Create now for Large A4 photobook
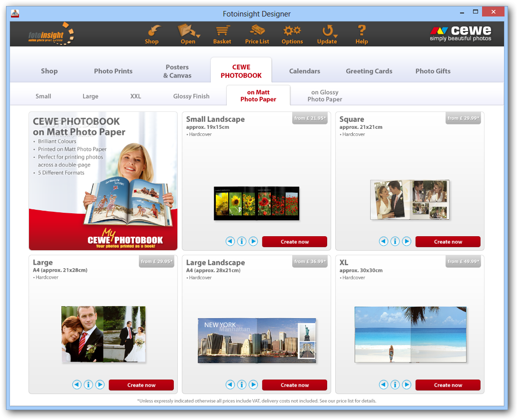This screenshot has height=420, width=518. (141, 385)
